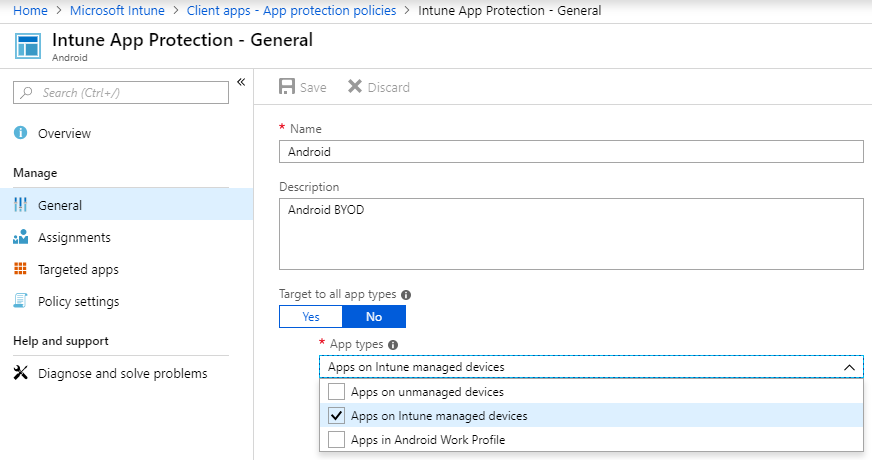Click the General sliders icon
This screenshot has width=872, height=460.
(x=20, y=205)
